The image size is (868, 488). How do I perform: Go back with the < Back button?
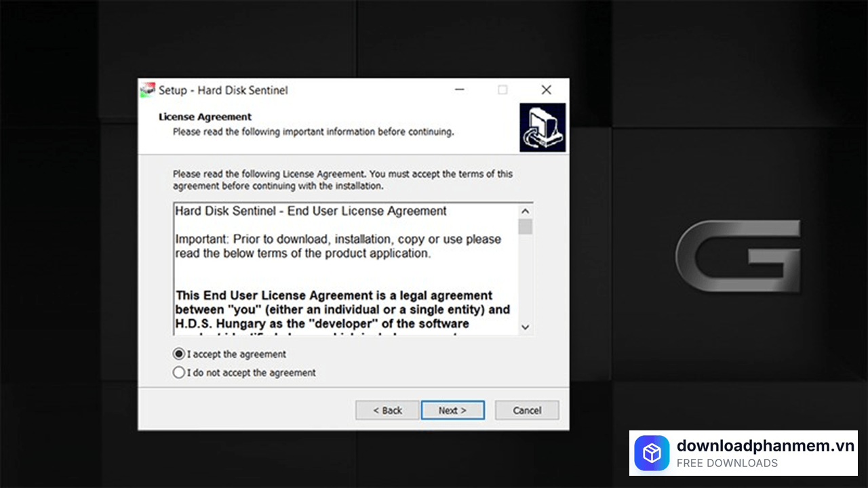[x=387, y=410]
